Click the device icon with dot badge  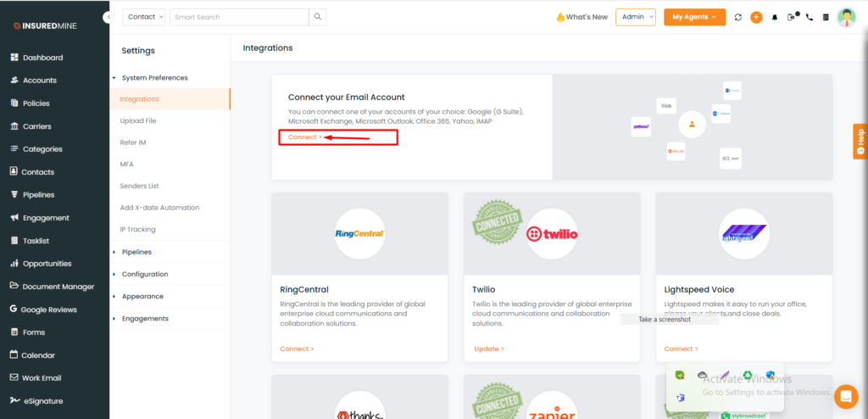792,17
